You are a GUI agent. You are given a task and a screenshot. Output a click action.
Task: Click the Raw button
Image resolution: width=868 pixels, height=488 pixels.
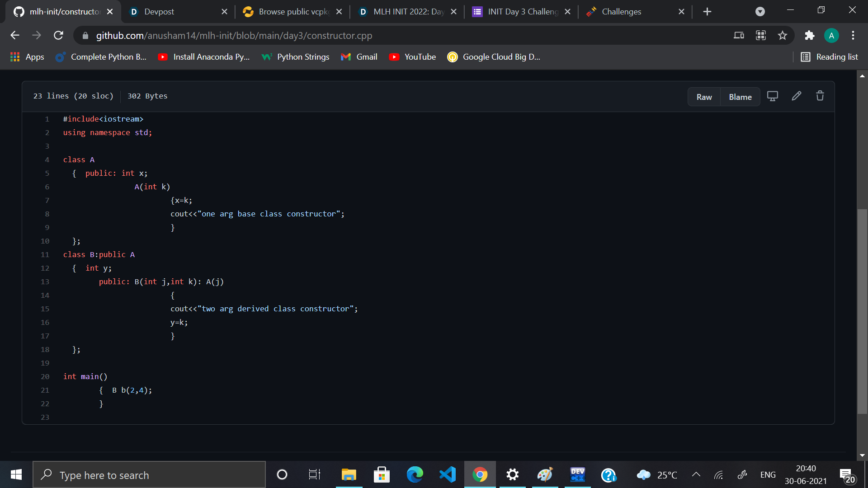(704, 97)
